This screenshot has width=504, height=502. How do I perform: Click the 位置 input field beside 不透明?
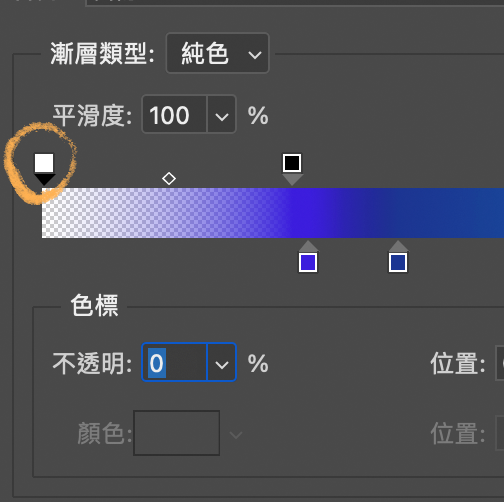(500, 363)
